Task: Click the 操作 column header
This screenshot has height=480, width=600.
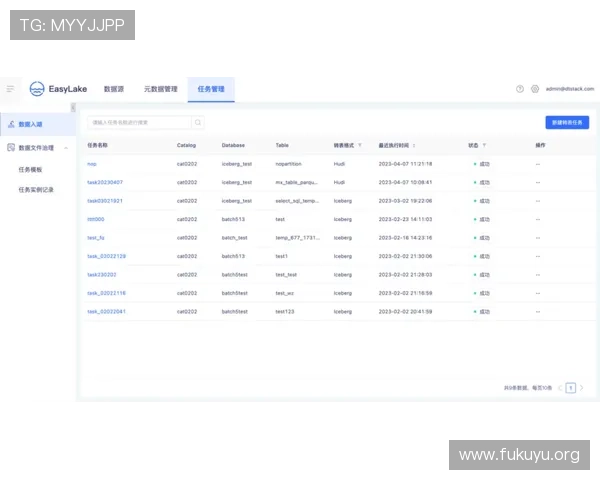Action: point(540,145)
